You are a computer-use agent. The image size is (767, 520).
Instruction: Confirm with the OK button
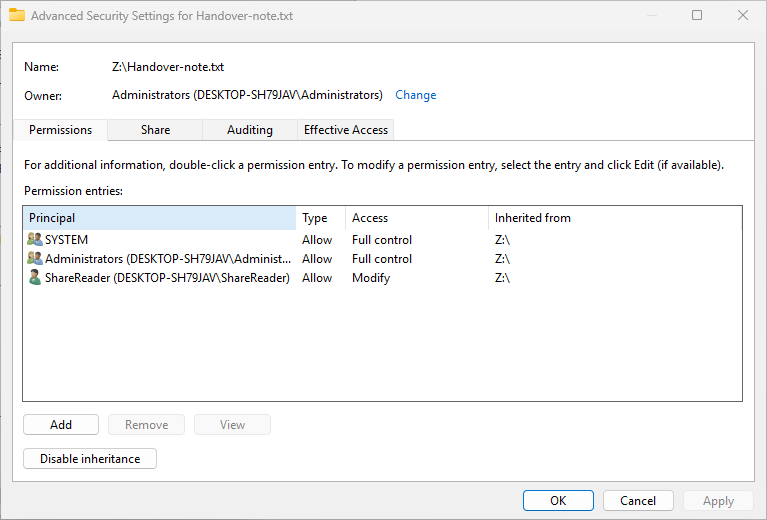pos(558,500)
